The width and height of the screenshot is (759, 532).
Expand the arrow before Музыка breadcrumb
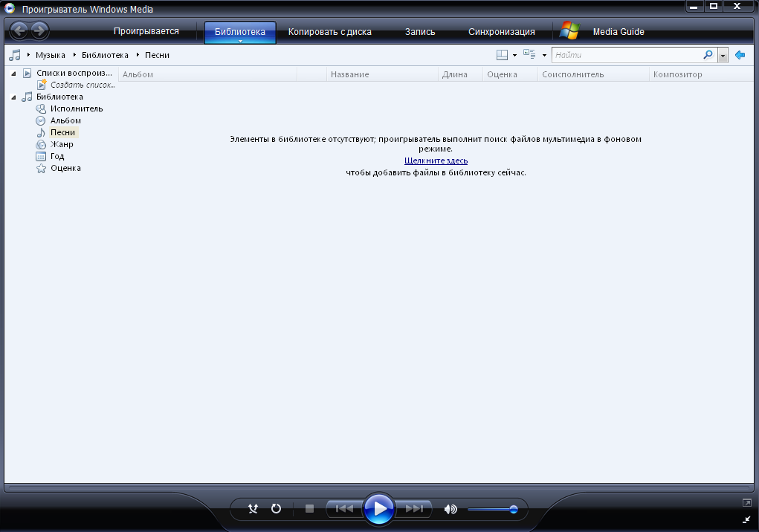click(x=28, y=55)
